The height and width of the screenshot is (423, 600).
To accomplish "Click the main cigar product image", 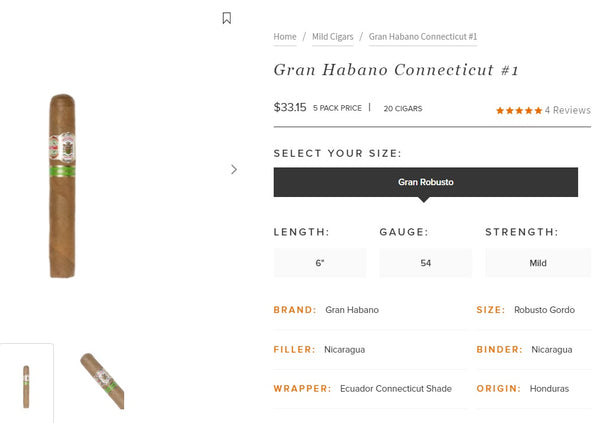I will click(62, 186).
